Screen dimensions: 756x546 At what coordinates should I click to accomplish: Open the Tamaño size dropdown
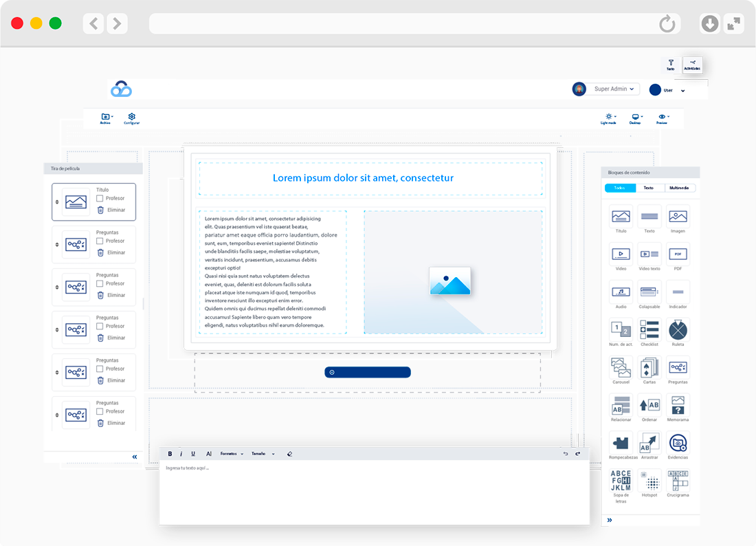coord(263,454)
